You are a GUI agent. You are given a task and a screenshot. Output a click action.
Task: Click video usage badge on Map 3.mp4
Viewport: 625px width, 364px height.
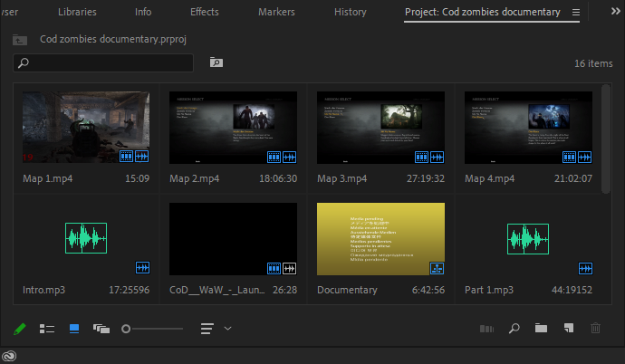(421, 158)
